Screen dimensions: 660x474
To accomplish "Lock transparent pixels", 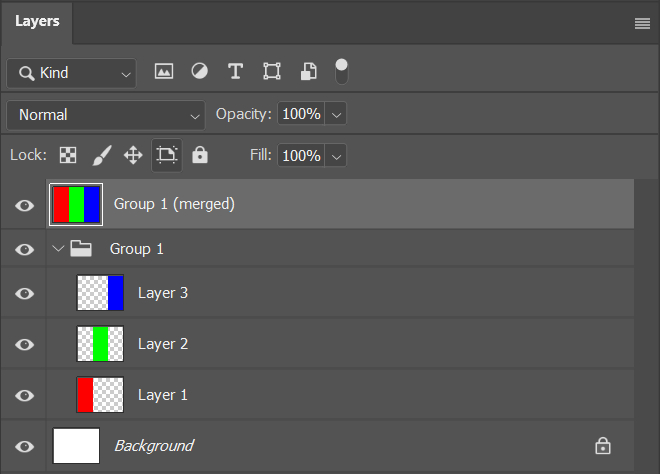I will (x=68, y=155).
